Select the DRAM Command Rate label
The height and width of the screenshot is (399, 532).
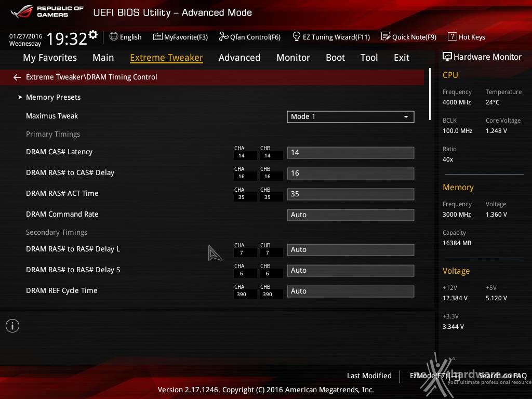coord(62,214)
